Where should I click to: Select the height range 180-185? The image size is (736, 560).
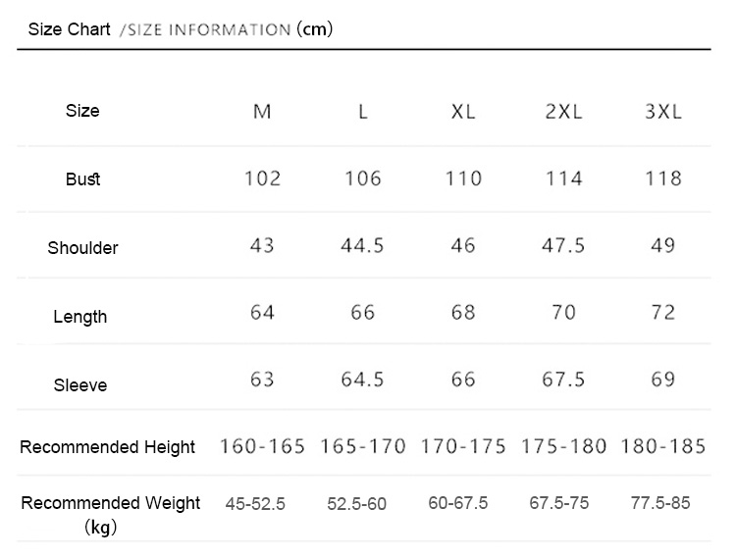click(663, 447)
